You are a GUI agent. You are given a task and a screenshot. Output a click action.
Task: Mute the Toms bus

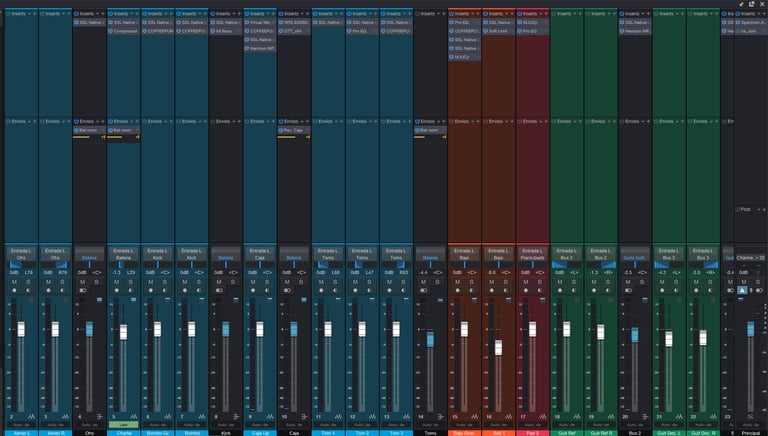[424, 282]
